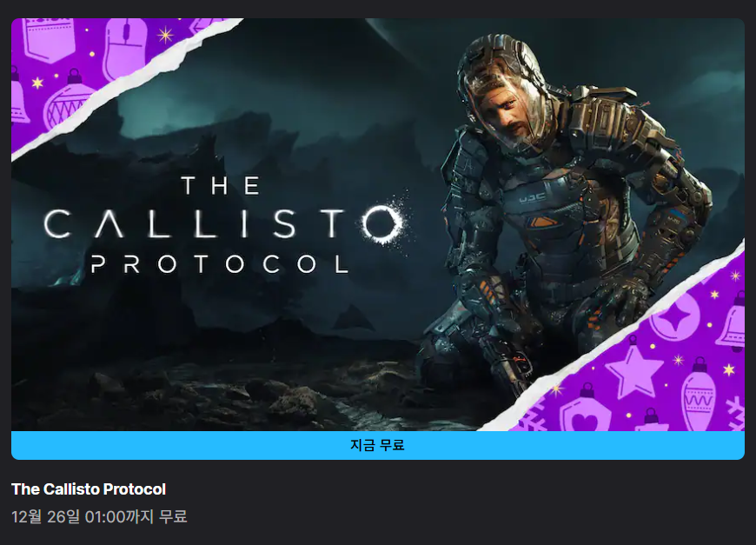Click the snowflake icon at bottom-right edge
This screenshot has height=545, width=756.
(x=736, y=414)
